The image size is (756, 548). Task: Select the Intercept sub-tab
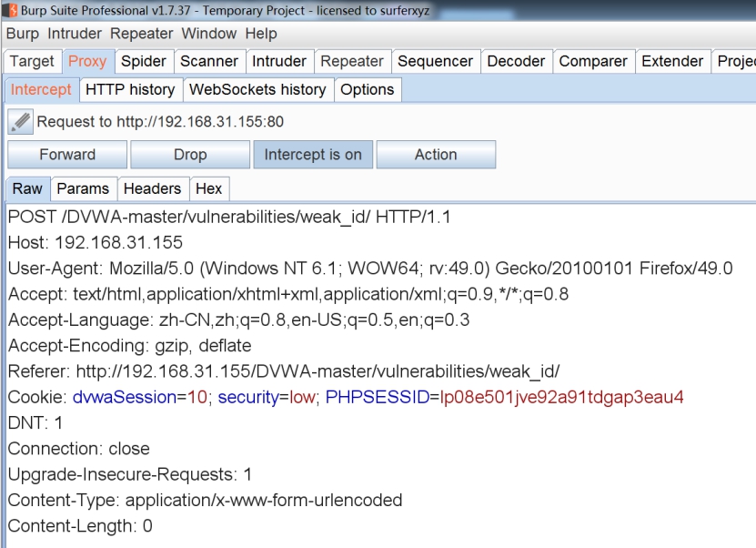click(x=41, y=90)
